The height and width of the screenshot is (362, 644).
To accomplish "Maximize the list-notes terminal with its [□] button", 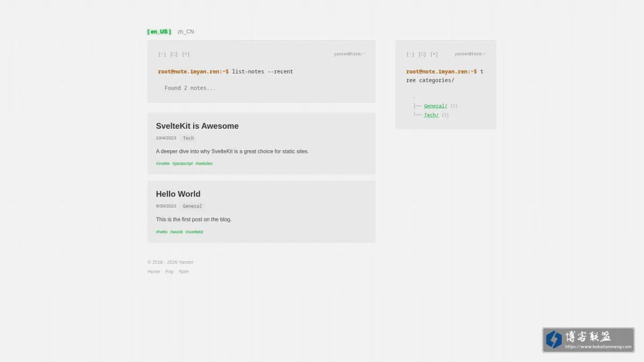I will (x=174, y=54).
